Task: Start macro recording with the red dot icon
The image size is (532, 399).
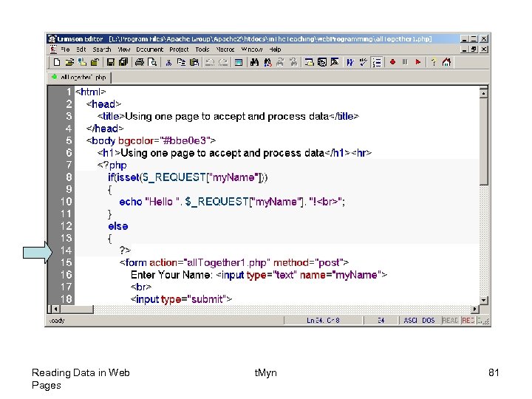Action: pos(392,62)
